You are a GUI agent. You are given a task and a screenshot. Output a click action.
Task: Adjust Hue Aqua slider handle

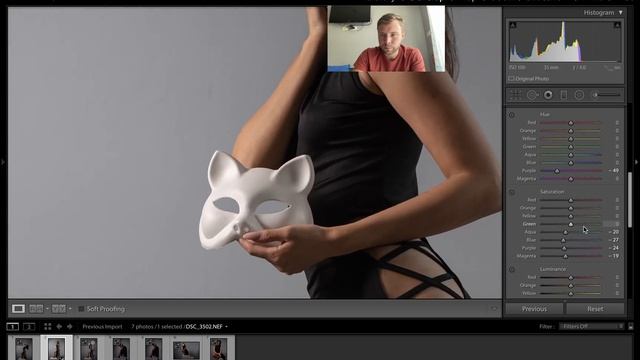pos(571,155)
